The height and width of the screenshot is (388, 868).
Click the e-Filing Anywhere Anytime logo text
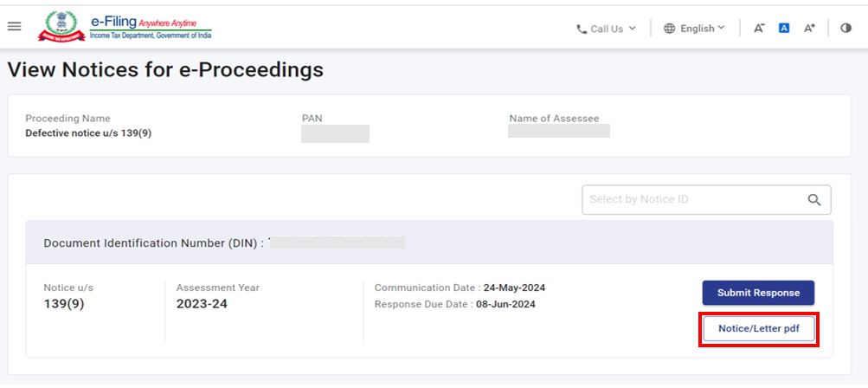(151, 26)
